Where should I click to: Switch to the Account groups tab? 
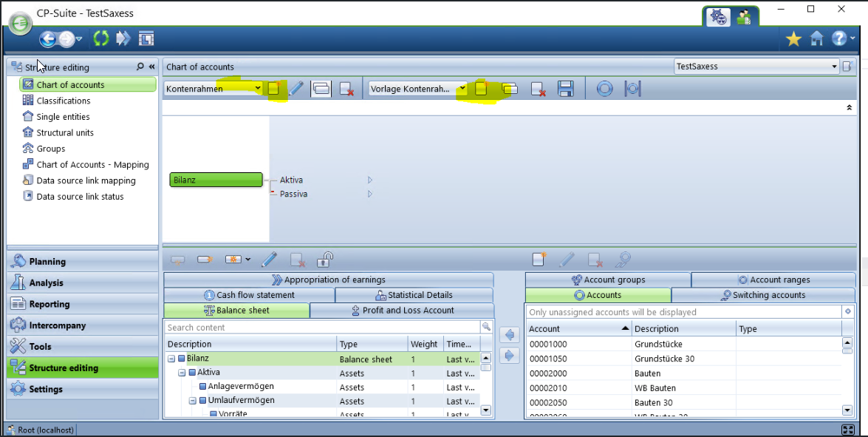pyautogui.click(x=608, y=280)
